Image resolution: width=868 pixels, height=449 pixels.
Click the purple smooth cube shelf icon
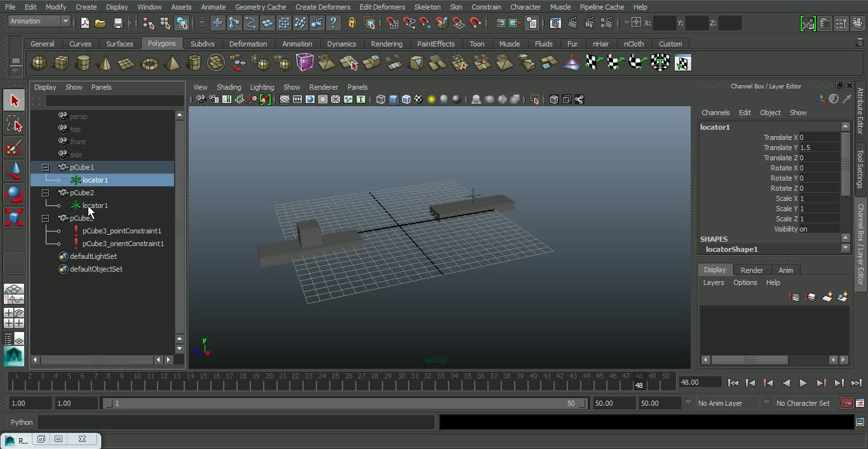pos(305,63)
